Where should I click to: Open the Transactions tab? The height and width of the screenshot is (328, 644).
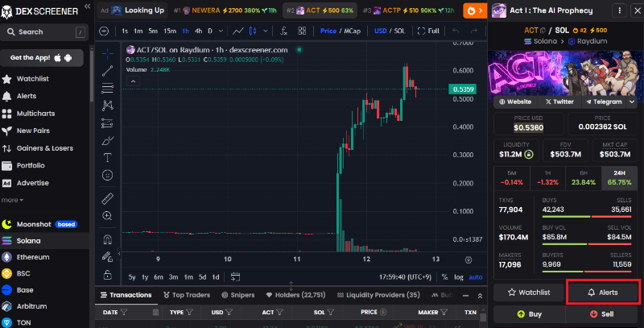(x=126, y=295)
